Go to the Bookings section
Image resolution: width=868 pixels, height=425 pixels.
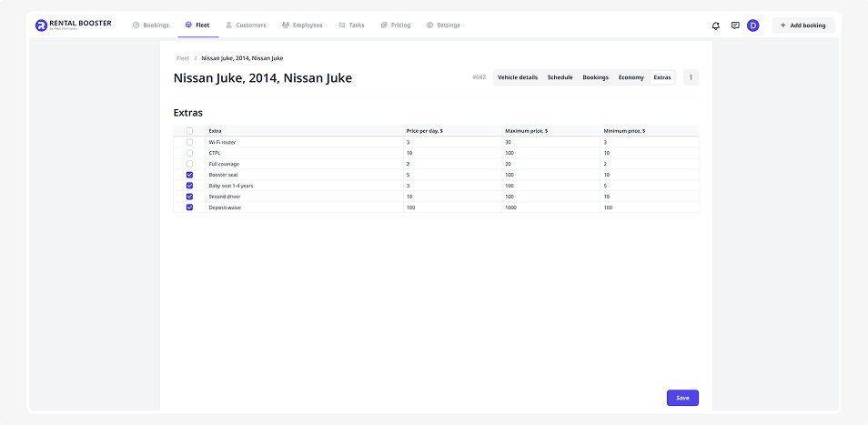click(150, 25)
